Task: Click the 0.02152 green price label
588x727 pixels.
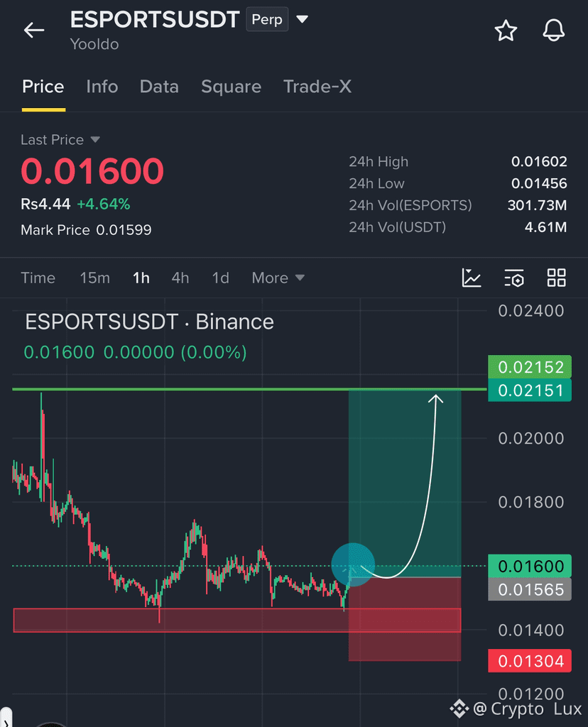Action: click(x=530, y=367)
